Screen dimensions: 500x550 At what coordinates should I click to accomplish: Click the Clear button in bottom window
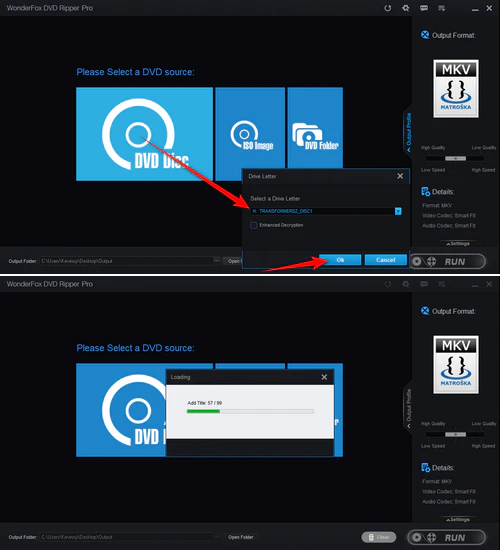[x=379, y=537]
